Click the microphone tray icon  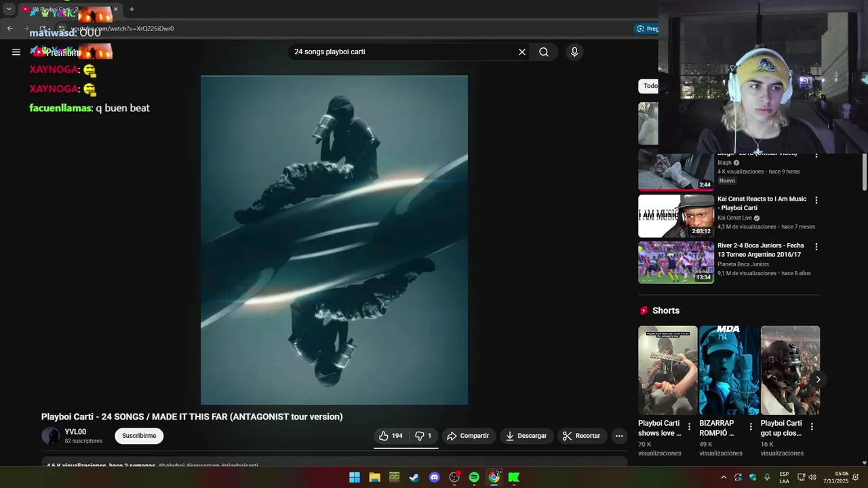pos(767,477)
